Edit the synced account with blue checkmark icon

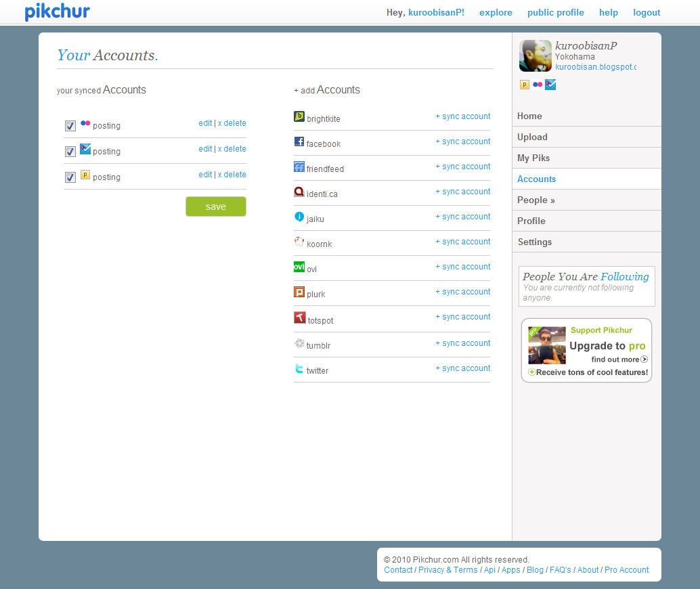click(x=205, y=149)
